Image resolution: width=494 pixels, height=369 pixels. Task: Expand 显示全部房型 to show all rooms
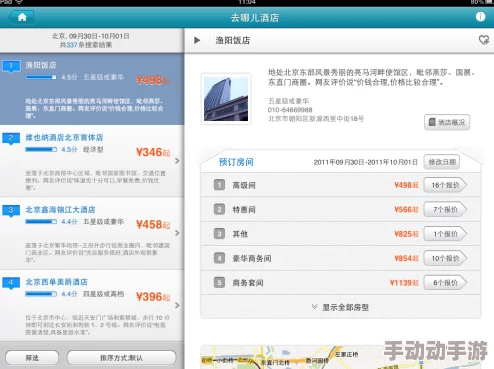(340, 307)
